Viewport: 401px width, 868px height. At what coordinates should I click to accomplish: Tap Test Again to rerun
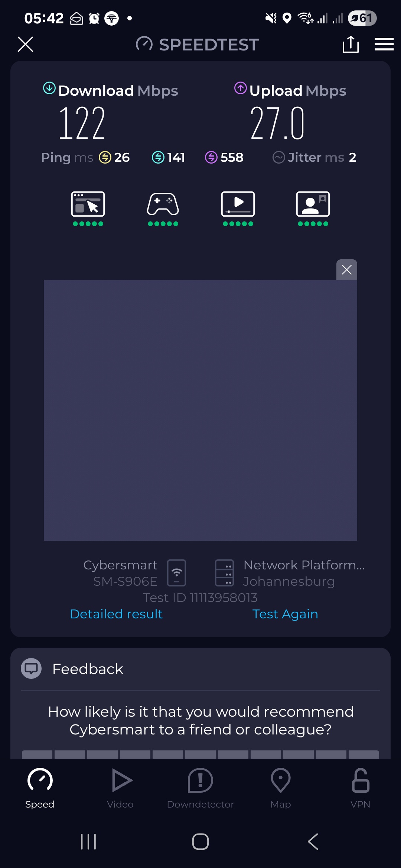tap(285, 614)
